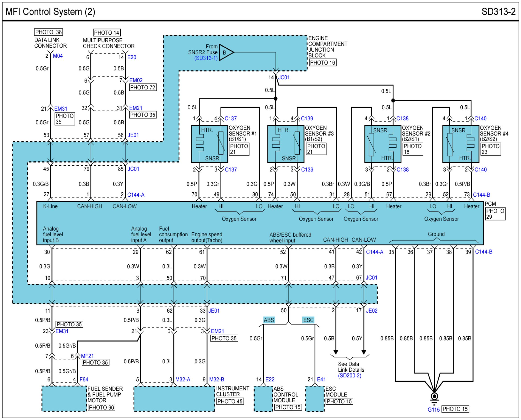Click the triangle B connector symbol

coord(225,53)
